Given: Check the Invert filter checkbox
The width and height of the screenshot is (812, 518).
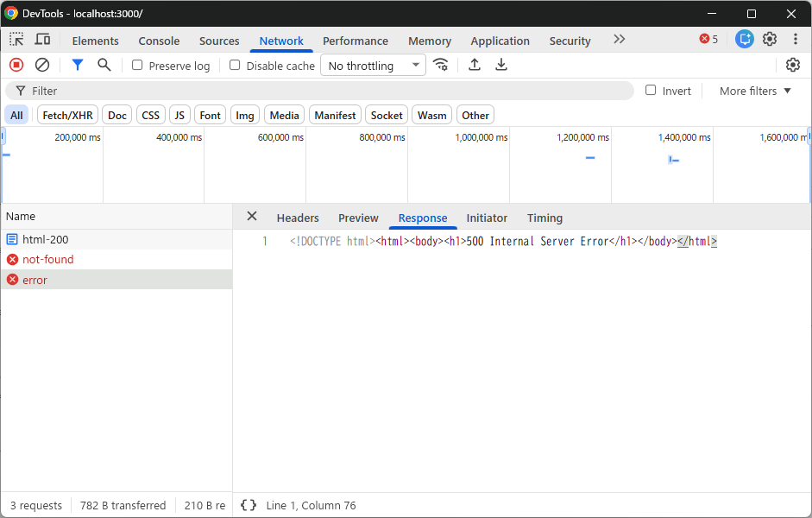Looking at the screenshot, I should tap(651, 90).
